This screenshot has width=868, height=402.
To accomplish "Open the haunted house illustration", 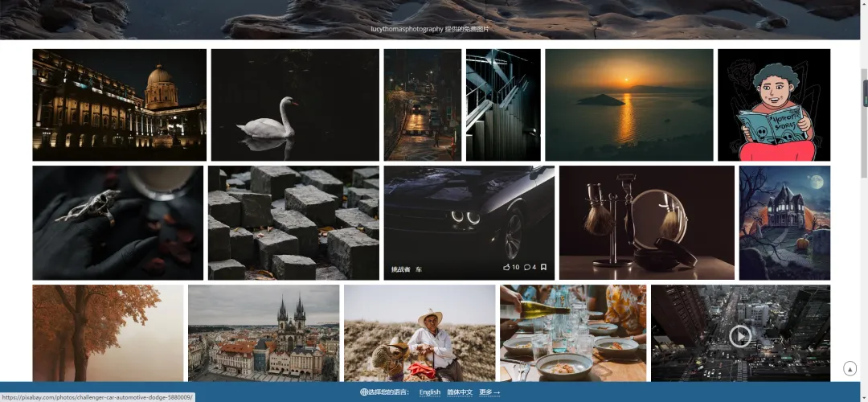I will click(784, 223).
